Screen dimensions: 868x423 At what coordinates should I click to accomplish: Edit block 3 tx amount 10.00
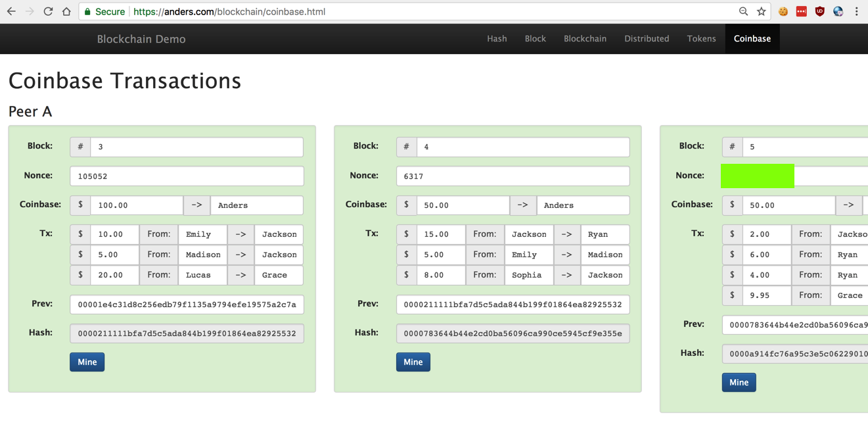(115, 234)
